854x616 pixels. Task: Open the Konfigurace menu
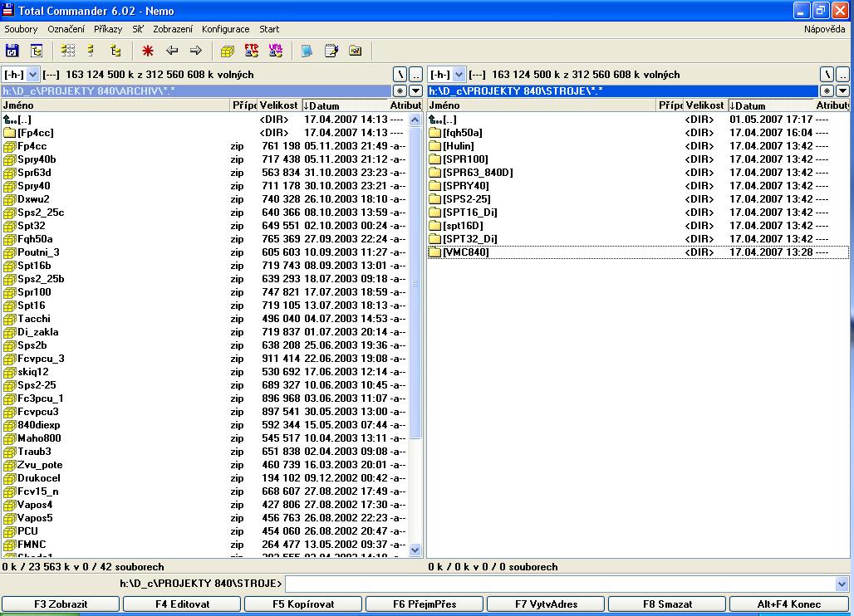[226, 29]
